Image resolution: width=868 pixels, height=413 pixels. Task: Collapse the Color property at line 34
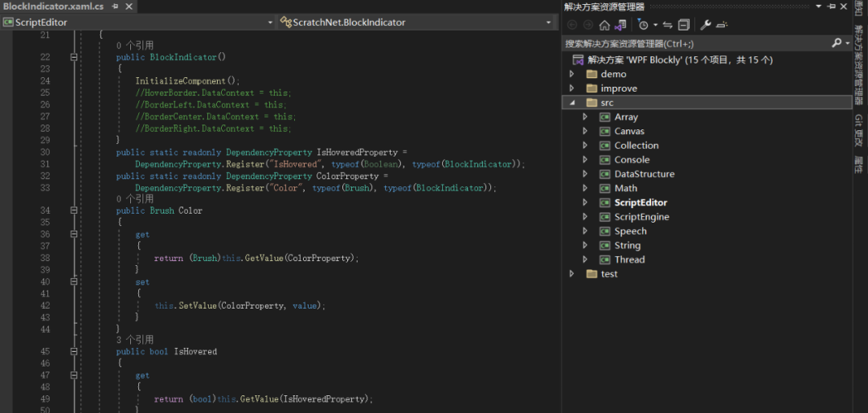[74, 211]
